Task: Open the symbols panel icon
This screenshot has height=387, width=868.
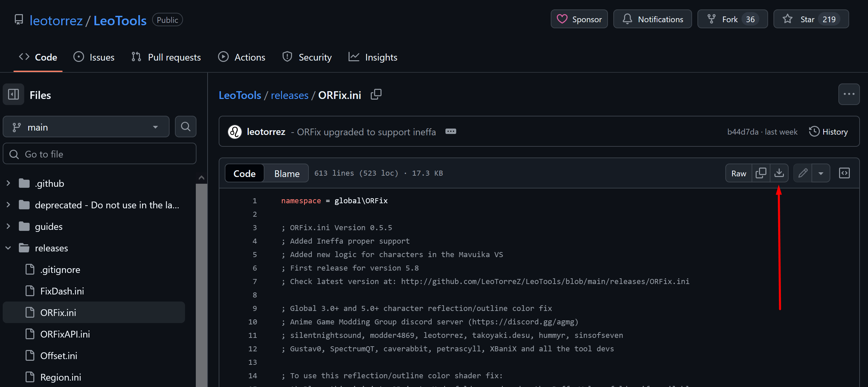Action: 844,173
